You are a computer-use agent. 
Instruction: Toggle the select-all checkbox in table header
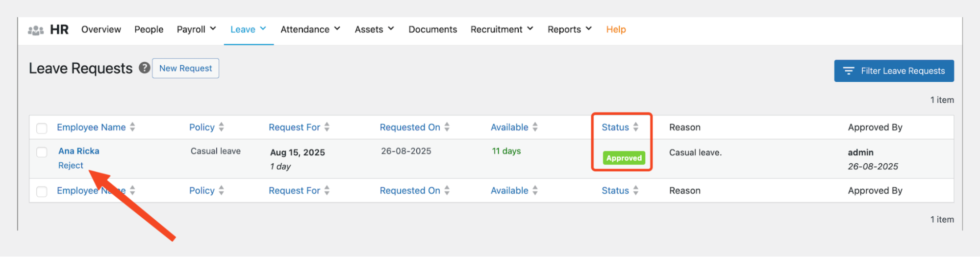(x=42, y=128)
